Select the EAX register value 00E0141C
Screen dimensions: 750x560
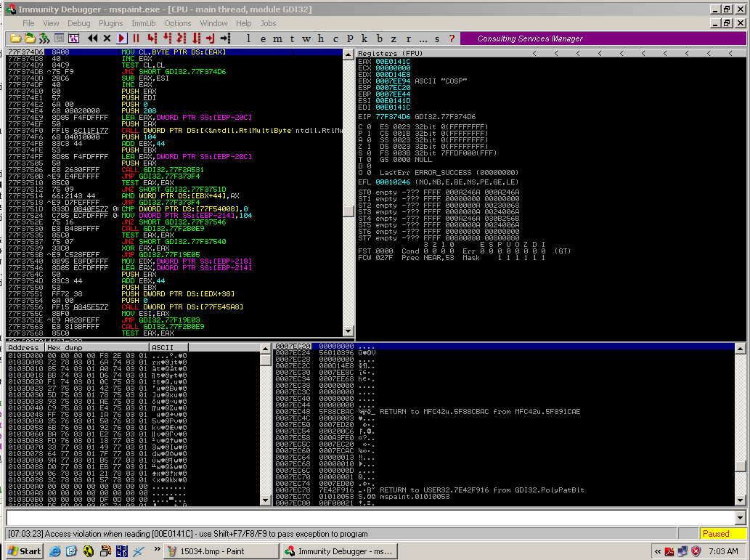393,61
